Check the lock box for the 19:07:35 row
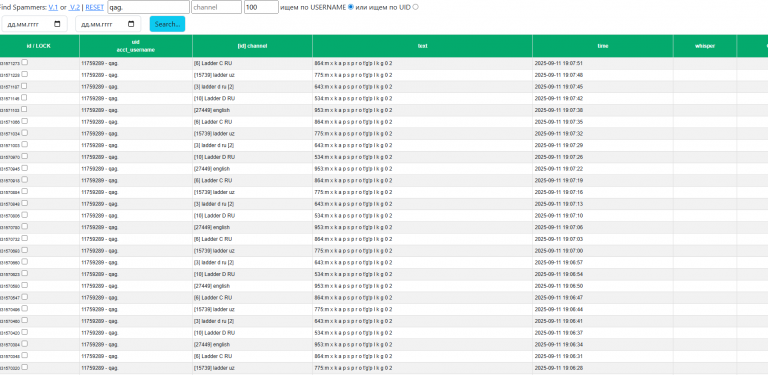This screenshot has height=375, width=768. pos(24,121)
